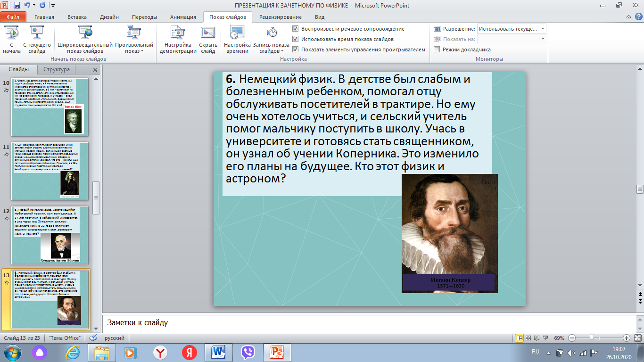This screenshot has height=362, width=644.
Task: Save presentation with quick access icon
Action: [17, 5]
